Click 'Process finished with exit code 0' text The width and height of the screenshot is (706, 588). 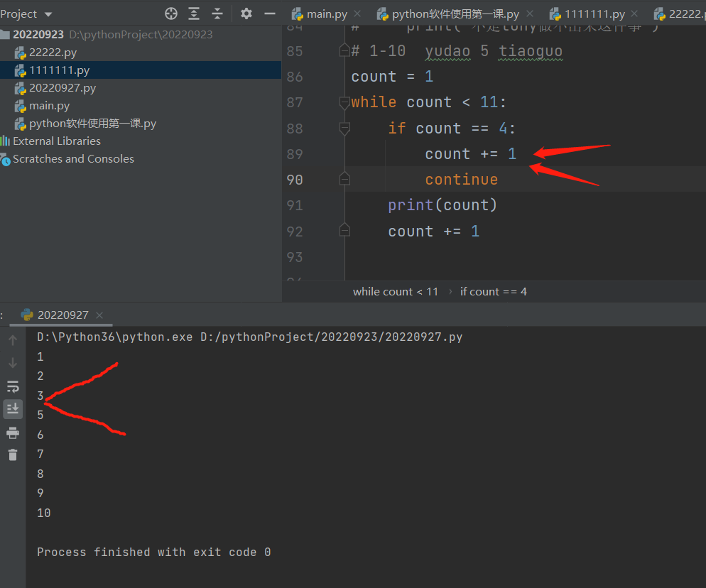click(154, 552)
